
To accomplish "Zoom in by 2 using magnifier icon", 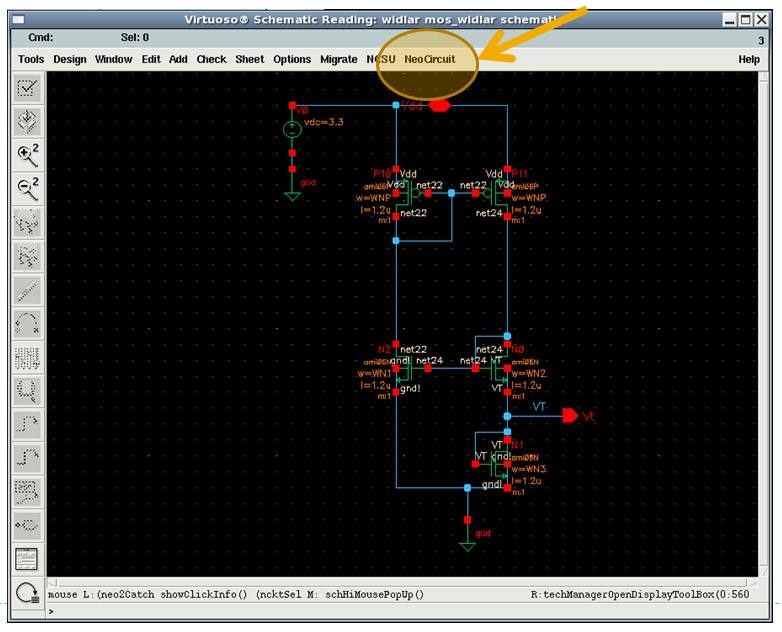I will coord(27,155).
